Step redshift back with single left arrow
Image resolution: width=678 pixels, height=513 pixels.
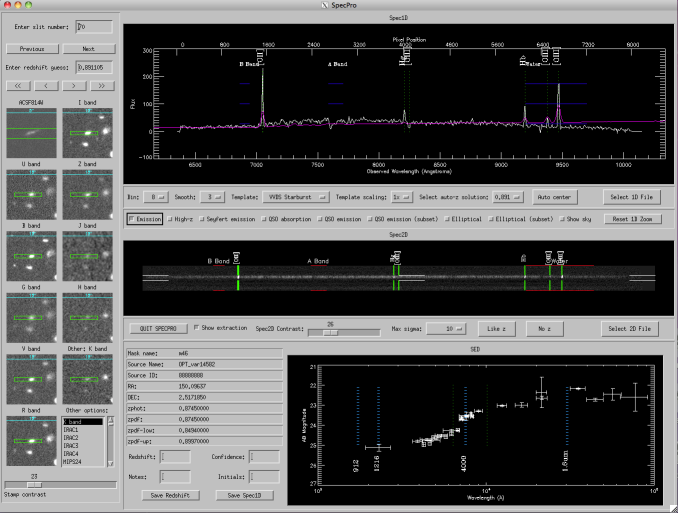pos(48,87)
